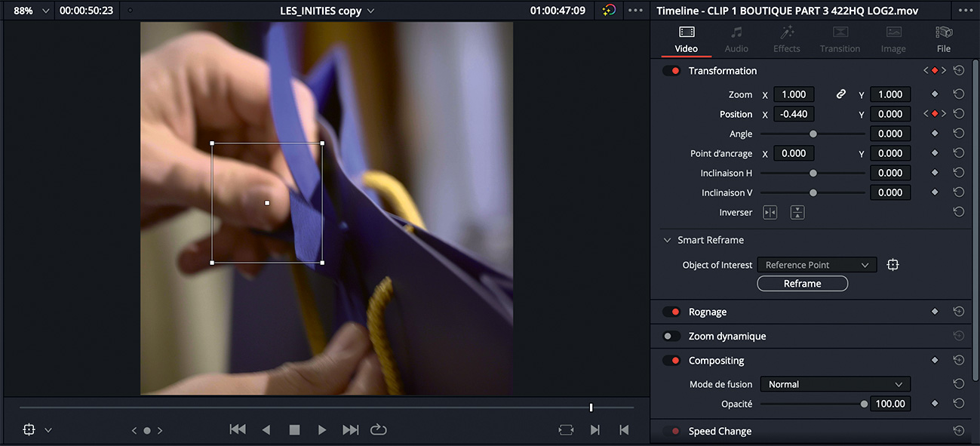
Task: Click the Smart Reframe reference point crosshair icon
Action: click(x=893, y=265)
